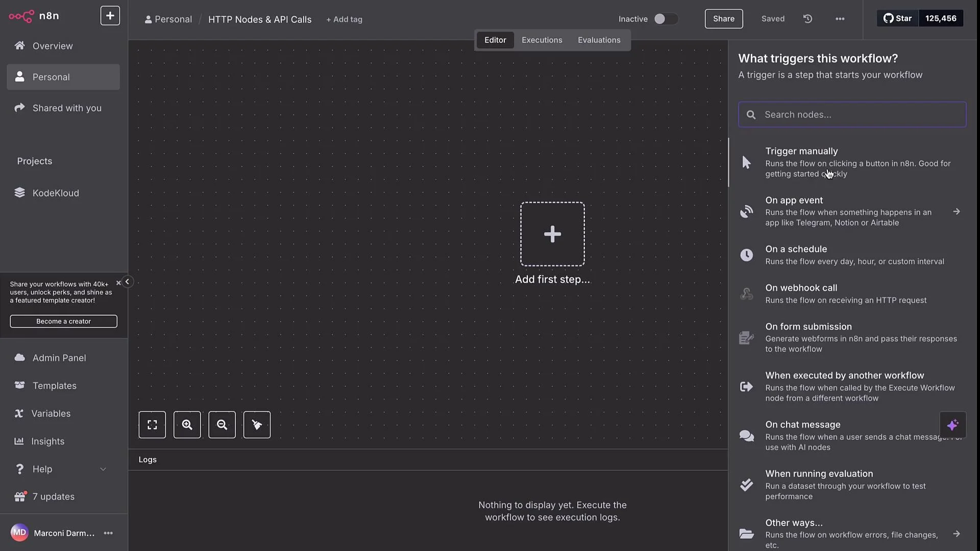Click the On chat message bubbles icon
980x551 pixels.
[746, 435]
